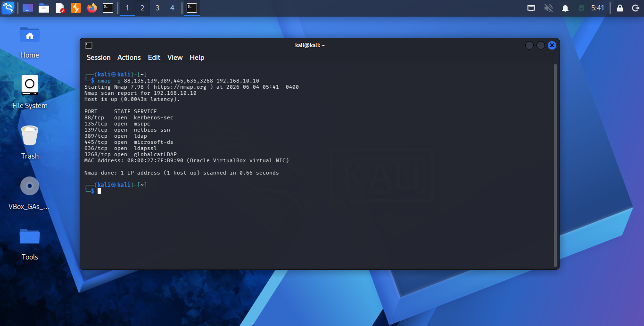Launch Burp Suite from the panel
Image resolution: width=644 pixels, height=326 pixels.
click(x=76, y=8)
